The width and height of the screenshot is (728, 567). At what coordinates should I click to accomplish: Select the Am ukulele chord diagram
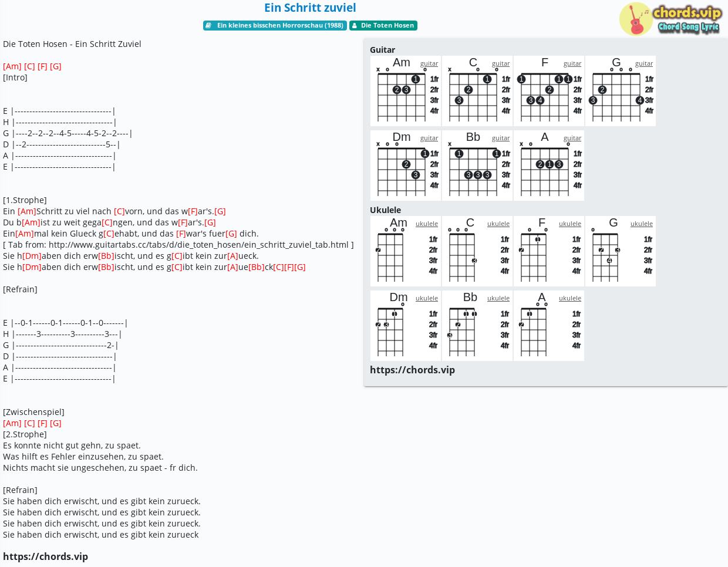coord(406,251)
